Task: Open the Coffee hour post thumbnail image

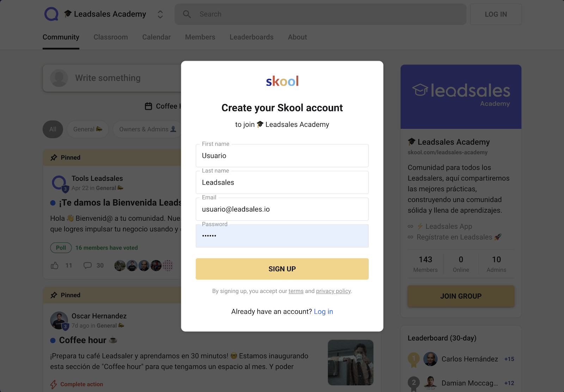Action: click(350, 362)
